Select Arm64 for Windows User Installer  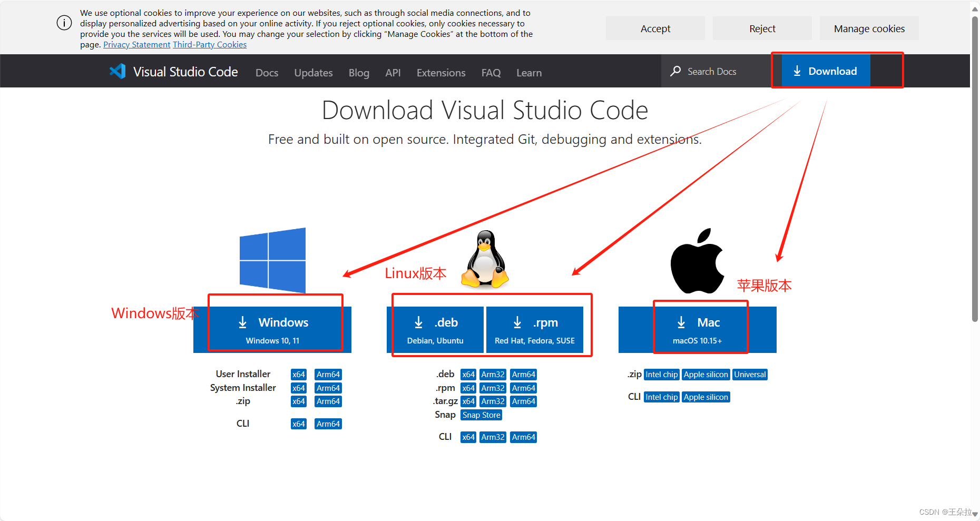328,375
